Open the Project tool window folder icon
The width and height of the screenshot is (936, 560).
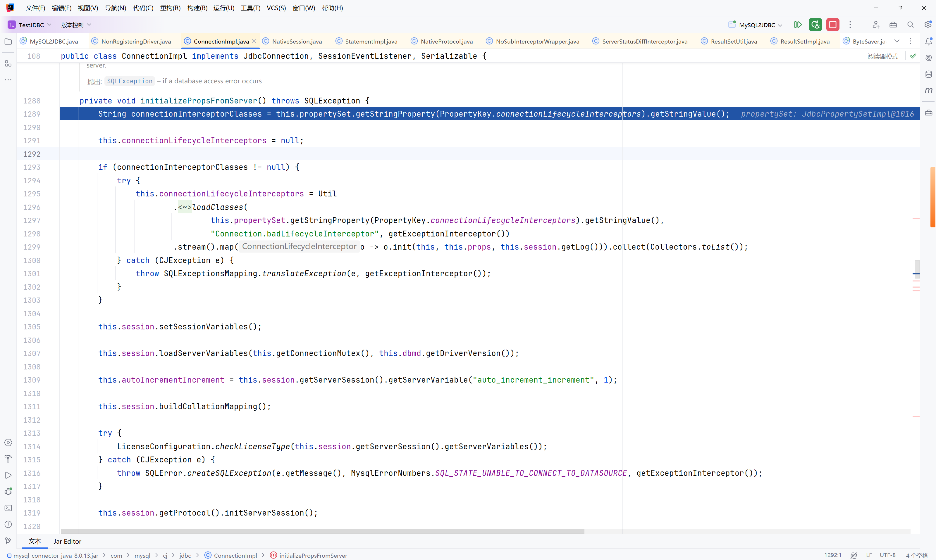[x=8, y=42]
